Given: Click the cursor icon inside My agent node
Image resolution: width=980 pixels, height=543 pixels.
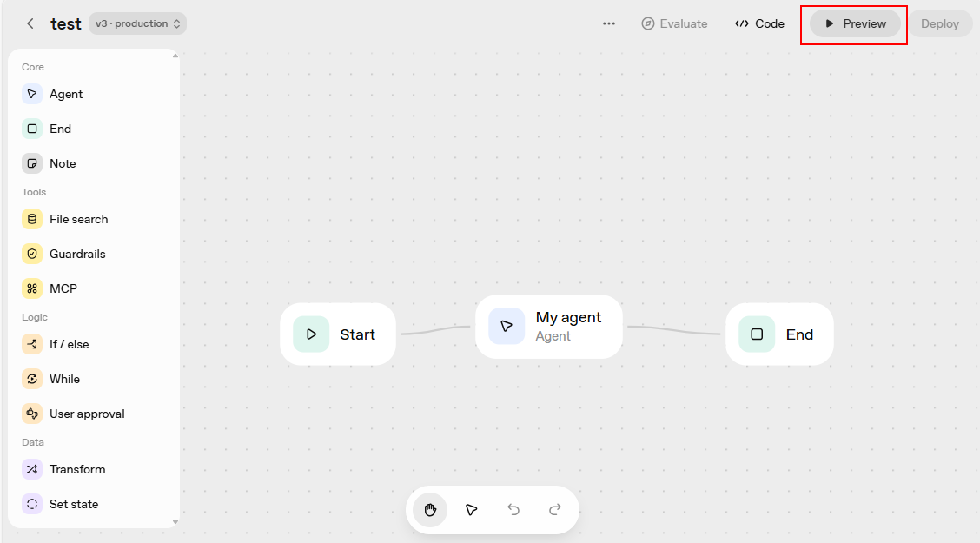Looking at the screenshot, I should tap(507, 326).
